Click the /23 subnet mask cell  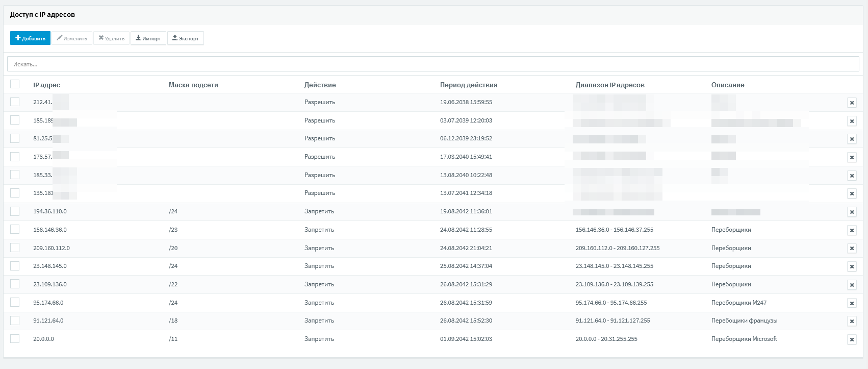click(x=173, y=230)
